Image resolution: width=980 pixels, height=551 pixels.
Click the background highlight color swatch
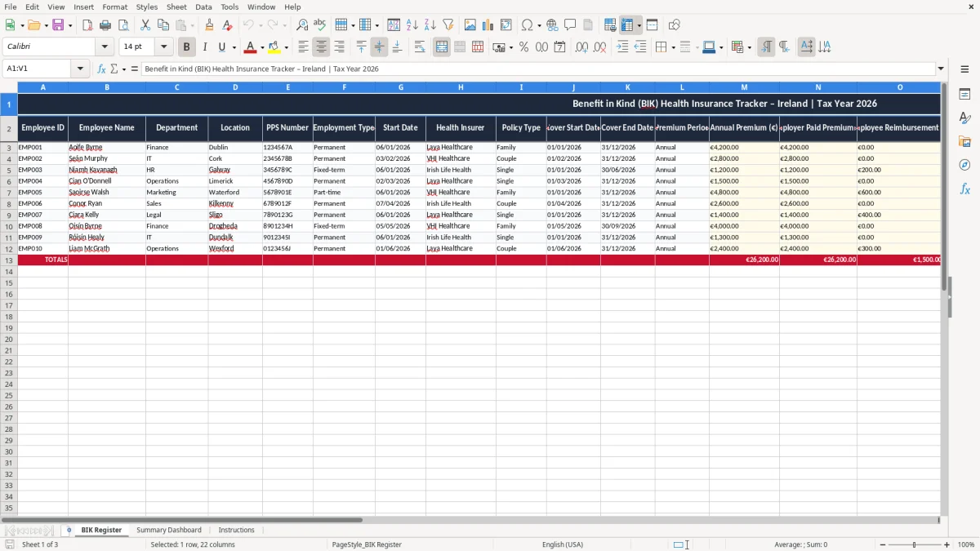pos(275,47)
